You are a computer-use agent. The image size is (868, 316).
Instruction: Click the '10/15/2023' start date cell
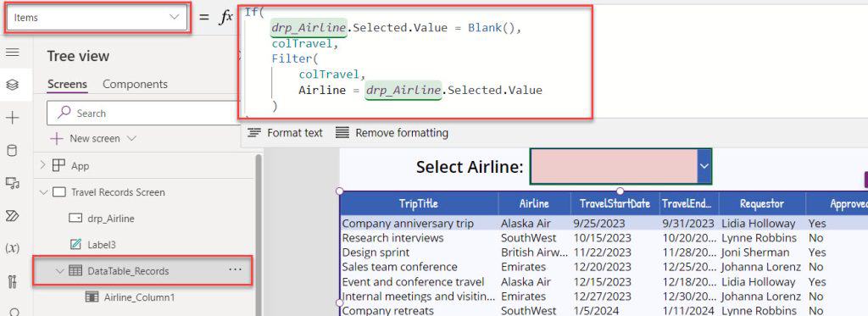pos(602,238)
